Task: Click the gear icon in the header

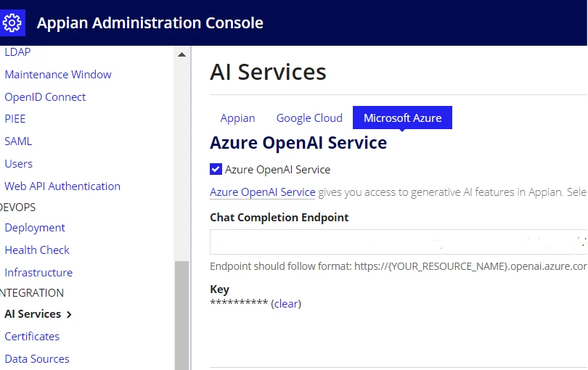Action: click(x=12, y=23)
